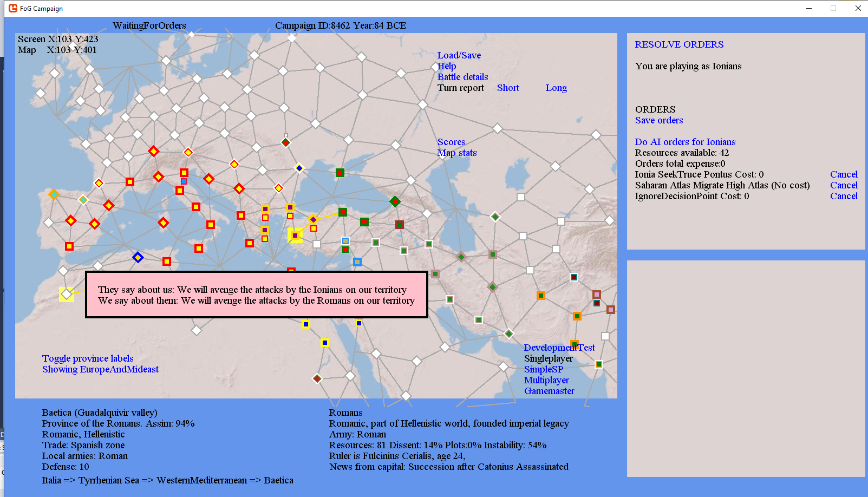Run Do AI orders for Ionians
868x497 pixels.
pyautogui.click(x=685, y=142)
